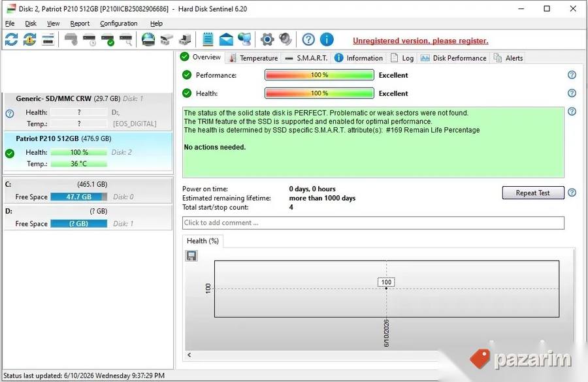Click the disk with green checkmark toolbar icon
Image resolution: width=588 pixels, height=382 pixels.
coord(108,39)
